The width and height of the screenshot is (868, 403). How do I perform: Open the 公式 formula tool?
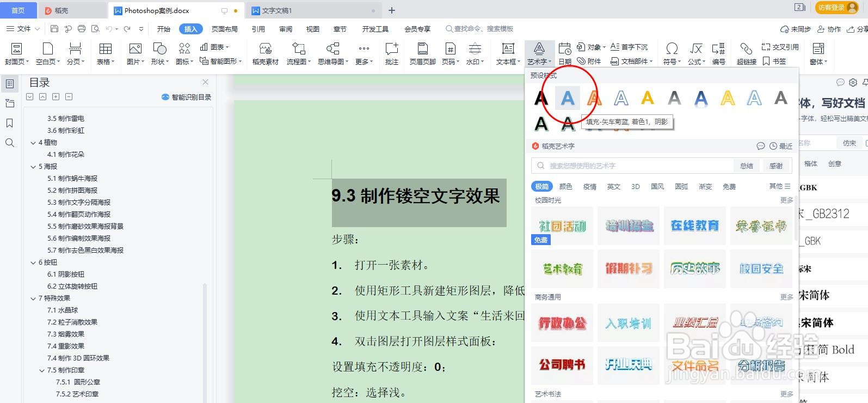(x=697, y=54)
